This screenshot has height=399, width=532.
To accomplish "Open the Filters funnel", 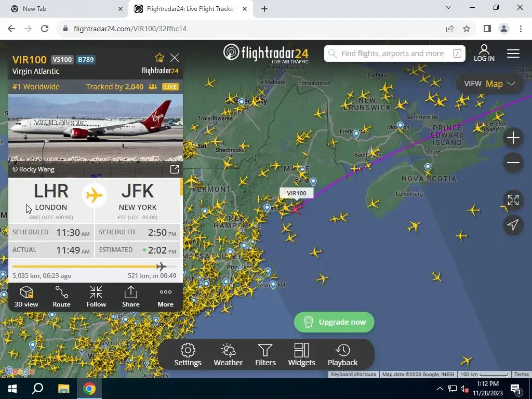I will coord(265,354).
